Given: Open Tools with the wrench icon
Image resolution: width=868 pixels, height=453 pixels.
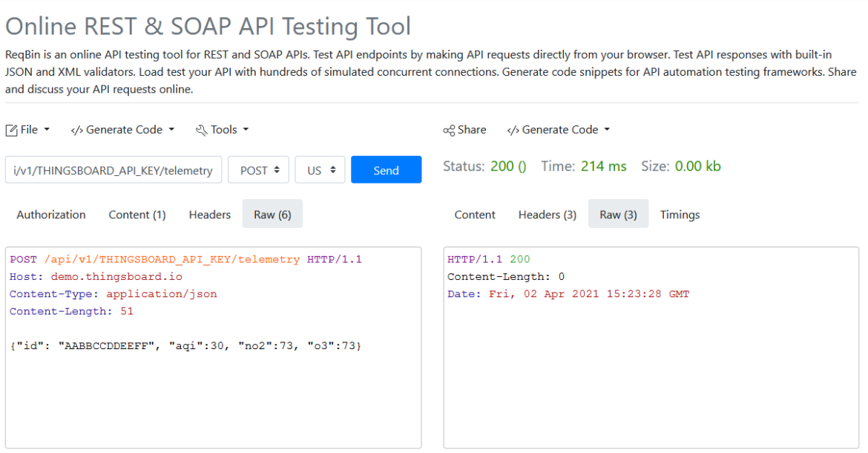Looking at the screenshot, I should click(x=201, y=130).
